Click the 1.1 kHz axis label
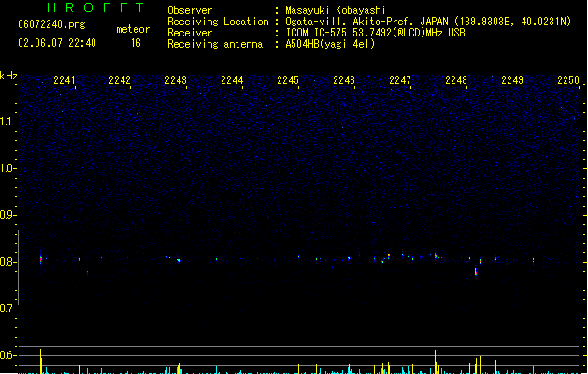 click(x=7, y=122)
